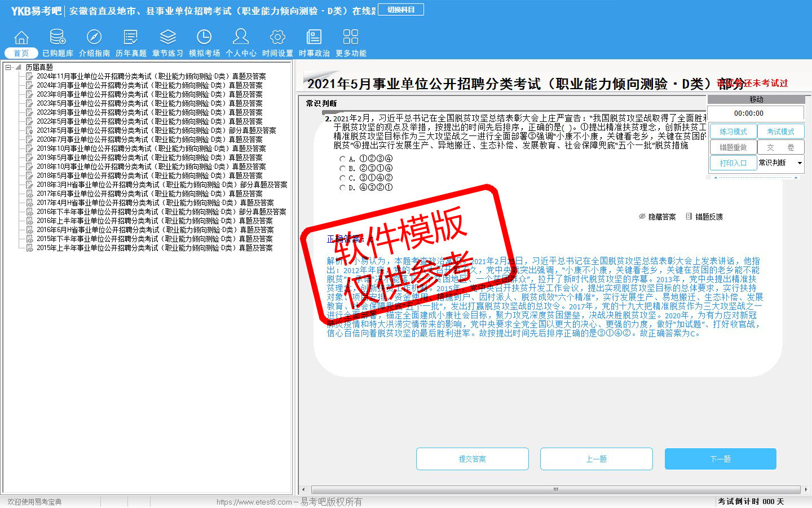Select answer option A ①②③④
812x508 pixels.
342,159
